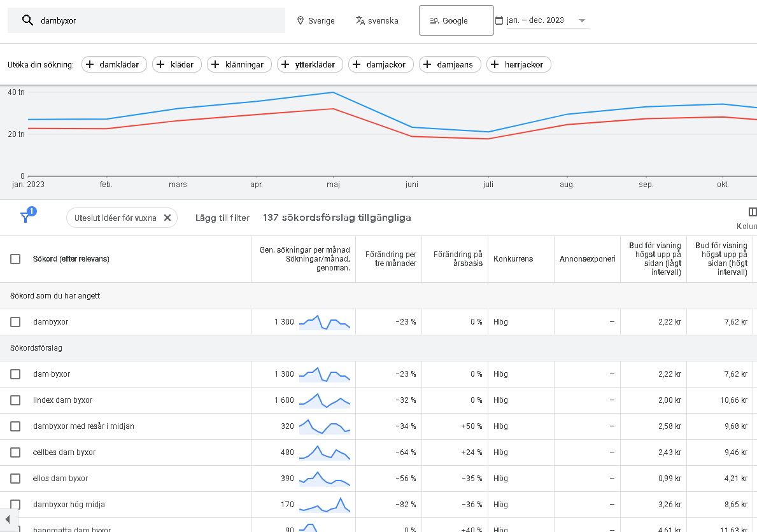Image resolution: width=757 pixels, height=532 pixels.
Task: Check the cellbes dam byxor row
Action: (15, 452)
